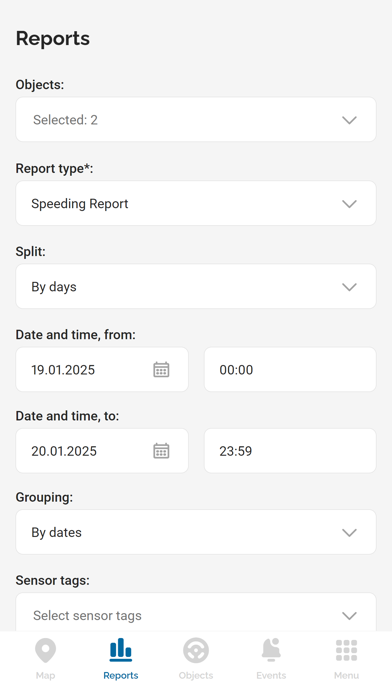Open the Grouping By dates dropdown
This screenshot has width=392, height=696.
(196, 532)
